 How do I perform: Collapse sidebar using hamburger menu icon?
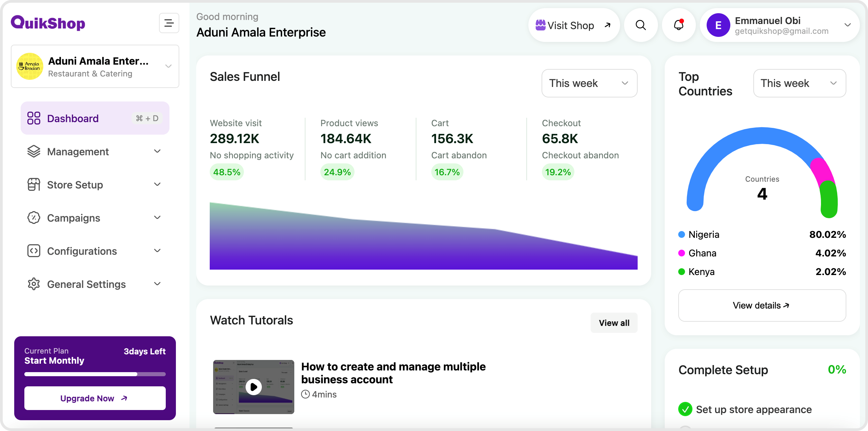(169, 23)
